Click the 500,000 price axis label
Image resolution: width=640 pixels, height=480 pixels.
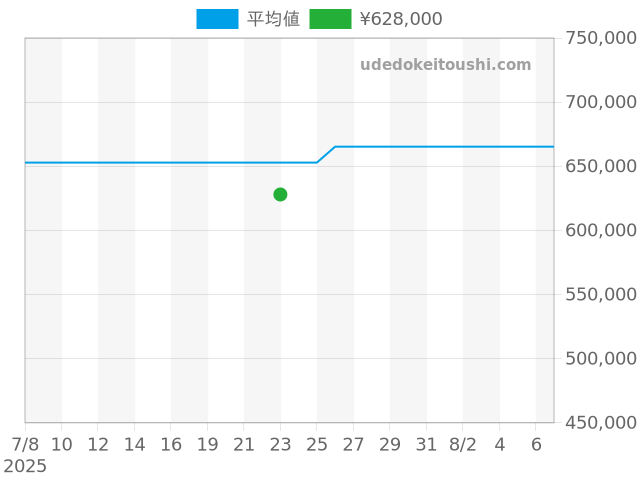coord(600,358)
